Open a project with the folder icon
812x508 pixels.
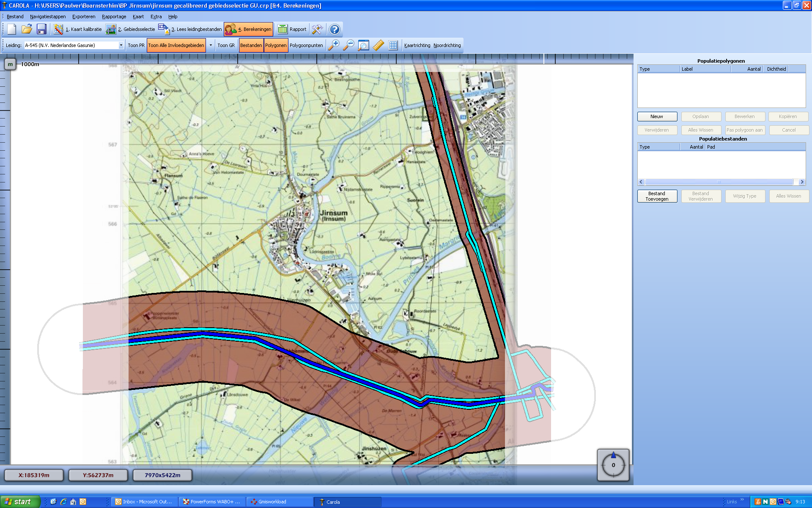pos(27,29)
